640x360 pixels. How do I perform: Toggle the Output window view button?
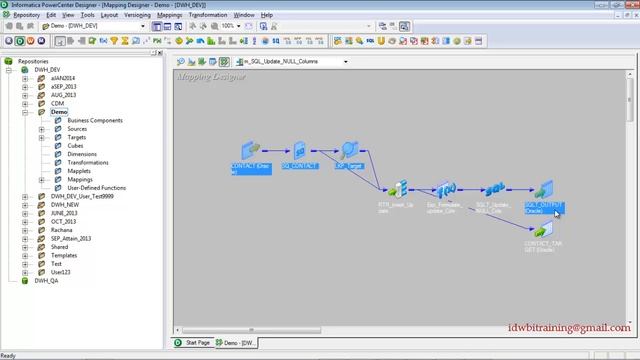pos(167,26)
